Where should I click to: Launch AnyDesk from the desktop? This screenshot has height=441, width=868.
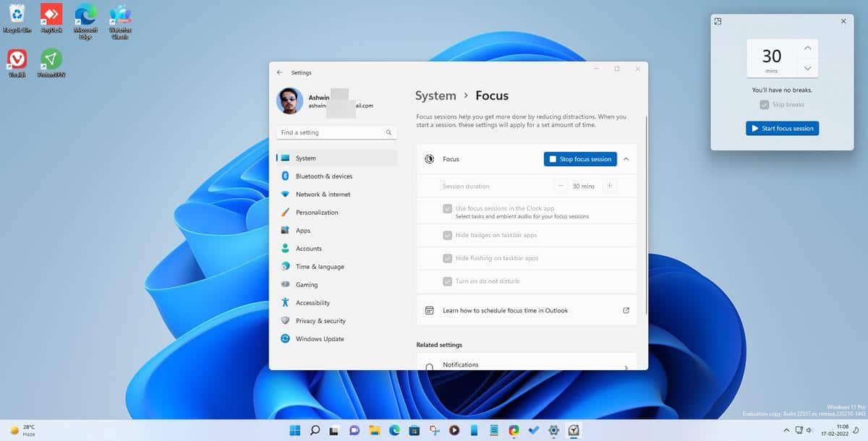pyautogui.click(x=51, y=18)
